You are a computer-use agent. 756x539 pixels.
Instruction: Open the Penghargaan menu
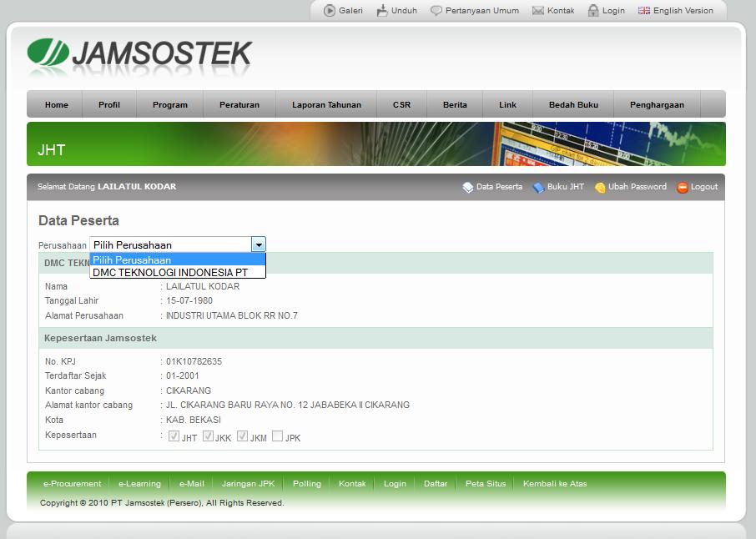click(657, 104)
